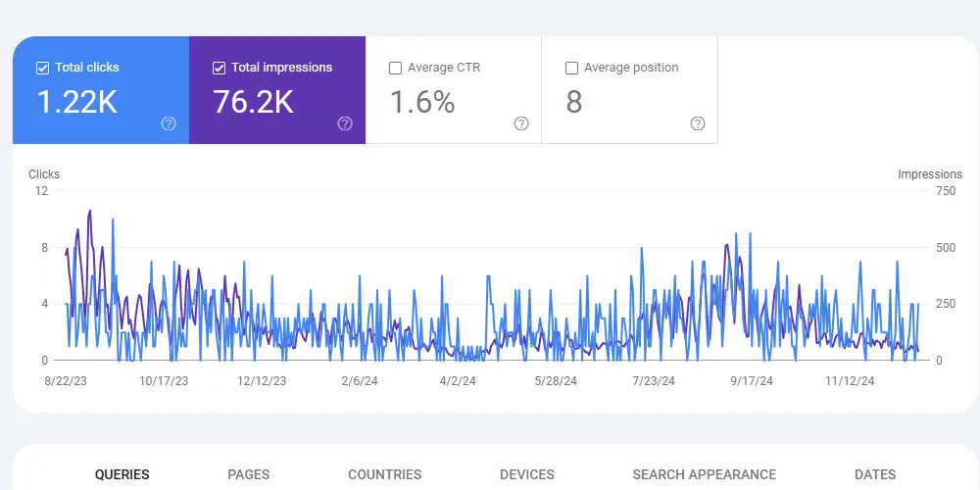This screenshot has height=490, width=980.
Task: Click the Impressions axis label
Action: point(930,174)
